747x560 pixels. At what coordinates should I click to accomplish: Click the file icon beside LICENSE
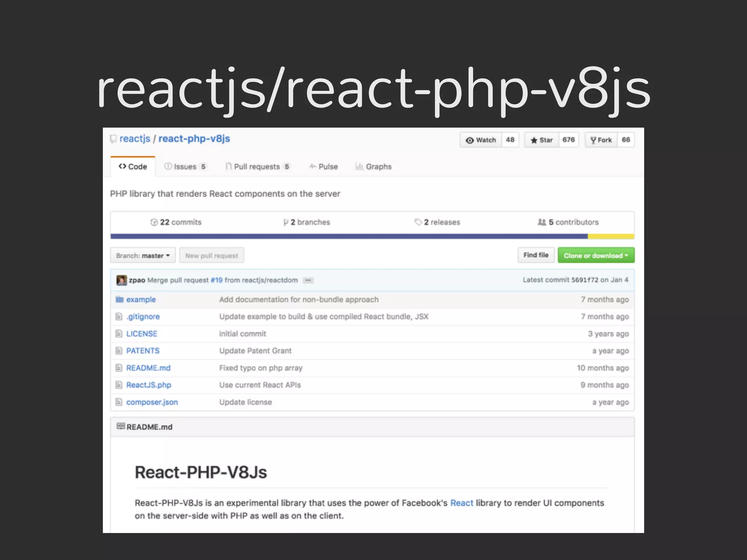[119, 334]
